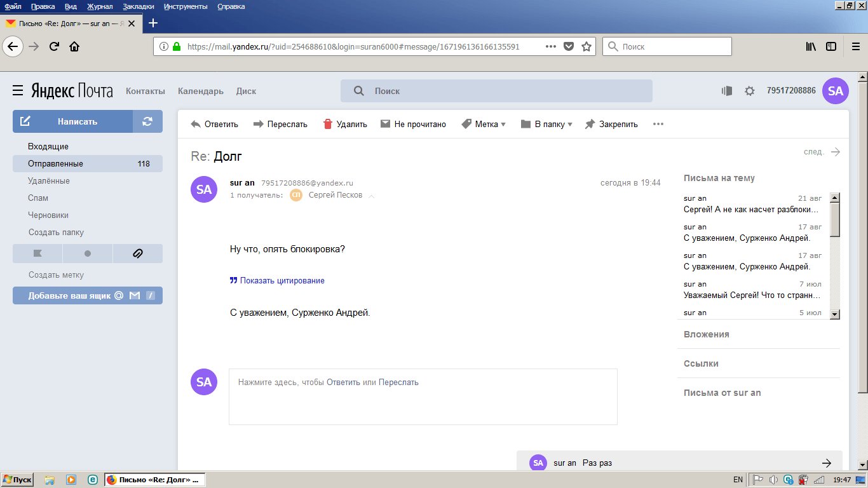Open the Firefox hamburger menu
Image resolution: width=868 pixels, height=488 pixels.
pos(855,46)
